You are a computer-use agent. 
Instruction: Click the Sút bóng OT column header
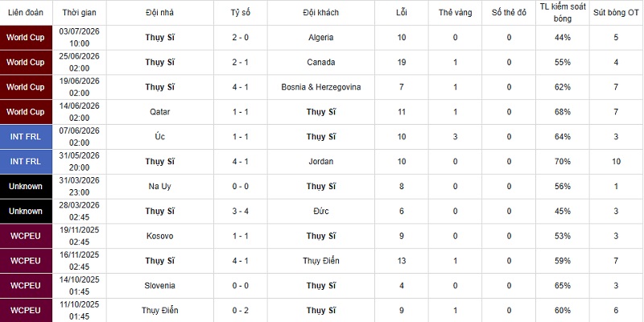pyautogui.click(x=616, y=13)
